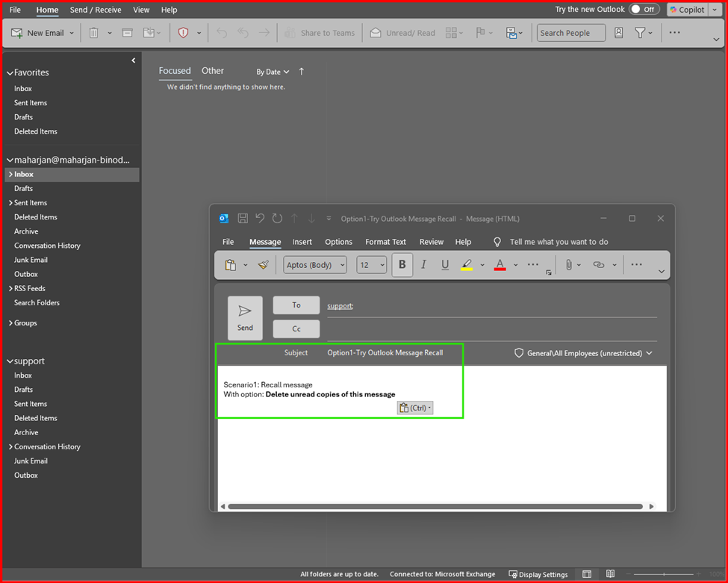Click the Send button in compose window
This screenshot has height=583, width=728.
tap(245, 318)
